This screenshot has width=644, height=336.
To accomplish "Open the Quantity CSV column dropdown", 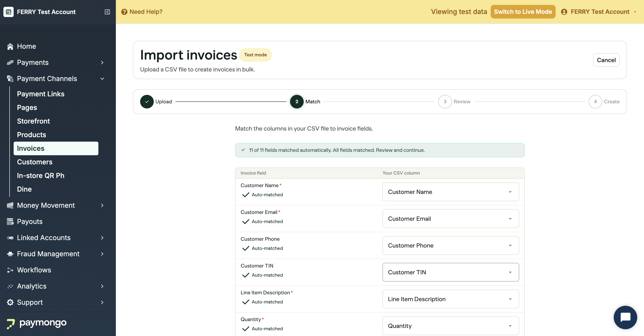I will pos(450,326).
